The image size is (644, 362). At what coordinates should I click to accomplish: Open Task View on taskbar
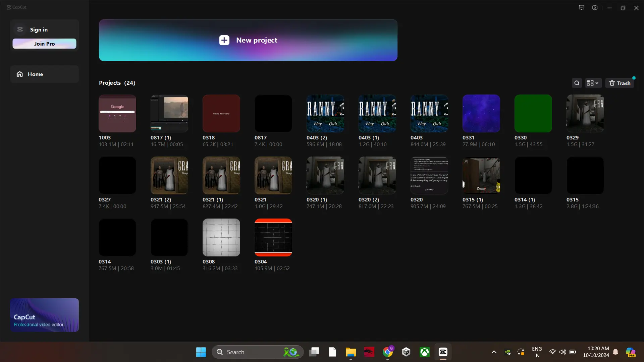pos(314,352)
